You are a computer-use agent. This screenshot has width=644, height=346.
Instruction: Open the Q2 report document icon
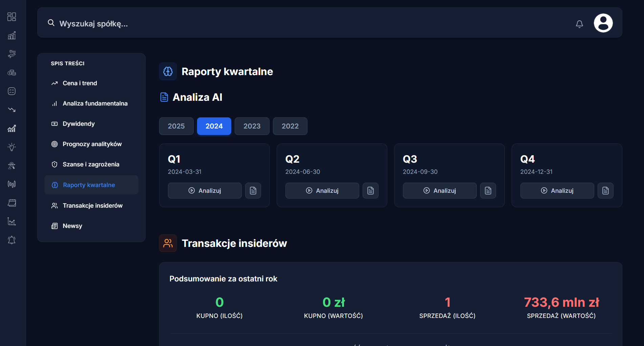coord(370,191)
